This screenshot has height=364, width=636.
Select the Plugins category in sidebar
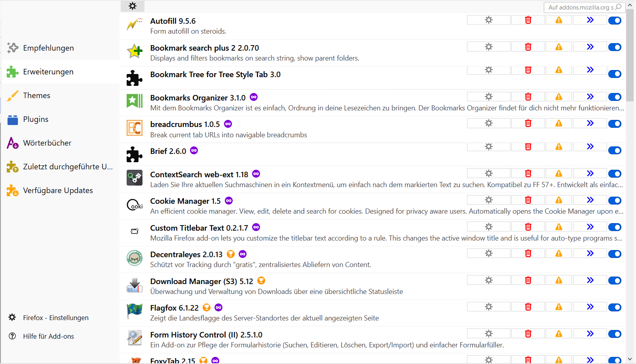[36, 119]
